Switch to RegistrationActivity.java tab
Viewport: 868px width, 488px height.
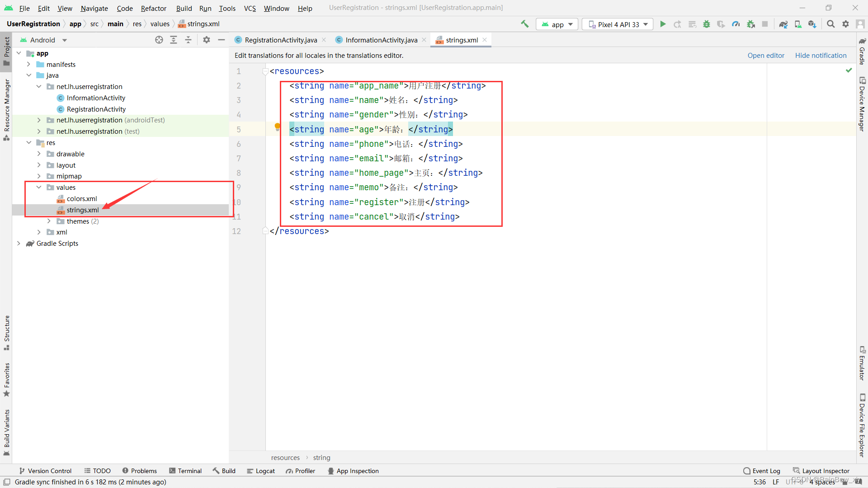[x=280, y=40]
